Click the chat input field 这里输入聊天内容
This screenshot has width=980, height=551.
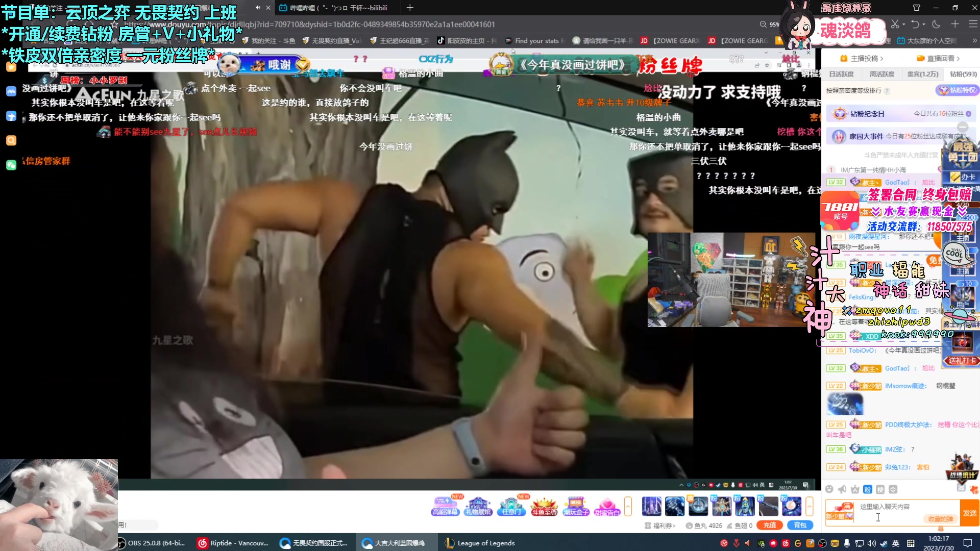[908, 513]
